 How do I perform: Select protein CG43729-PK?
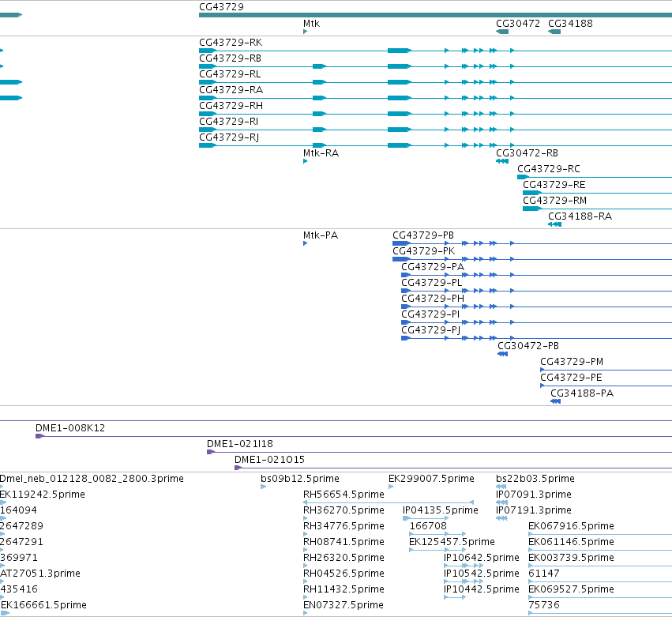(x=423, y=251)
